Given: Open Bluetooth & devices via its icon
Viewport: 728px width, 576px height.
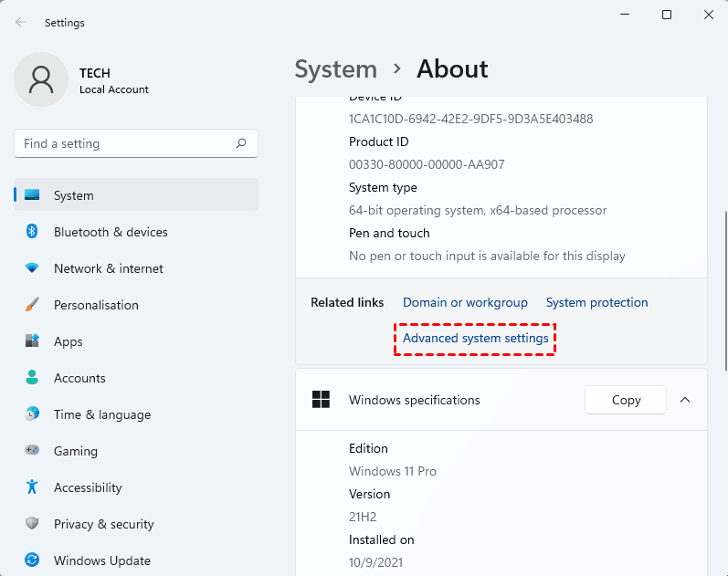Looking at the screenshot, I should [x=32, y=232].
